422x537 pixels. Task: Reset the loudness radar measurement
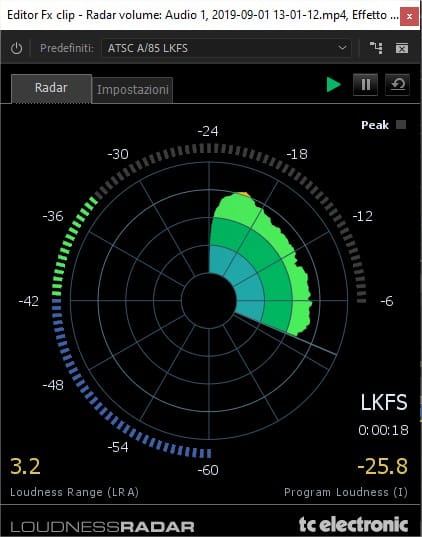point(397,85)
